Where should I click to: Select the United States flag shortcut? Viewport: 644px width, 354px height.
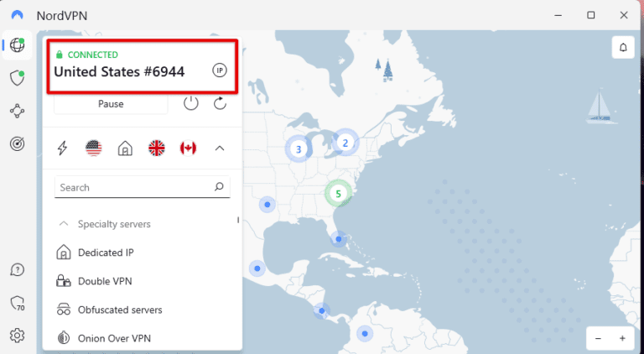tap(93, 148)
